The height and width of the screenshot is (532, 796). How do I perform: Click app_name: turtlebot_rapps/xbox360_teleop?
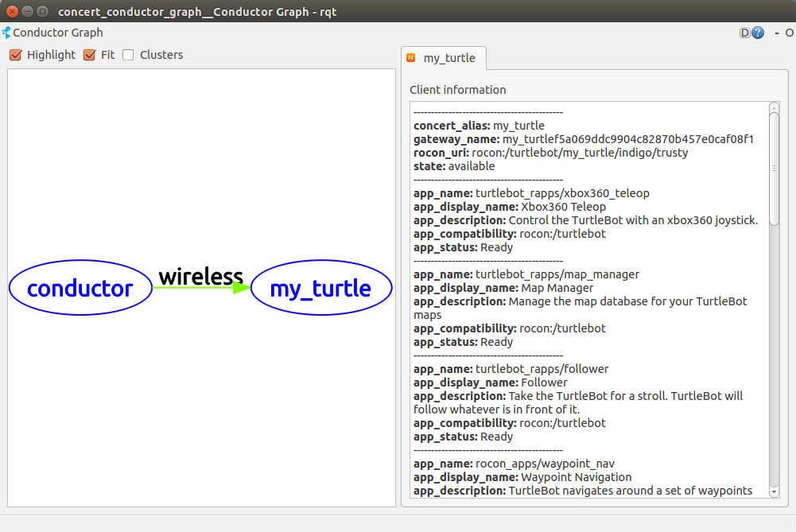pos(531,193)
